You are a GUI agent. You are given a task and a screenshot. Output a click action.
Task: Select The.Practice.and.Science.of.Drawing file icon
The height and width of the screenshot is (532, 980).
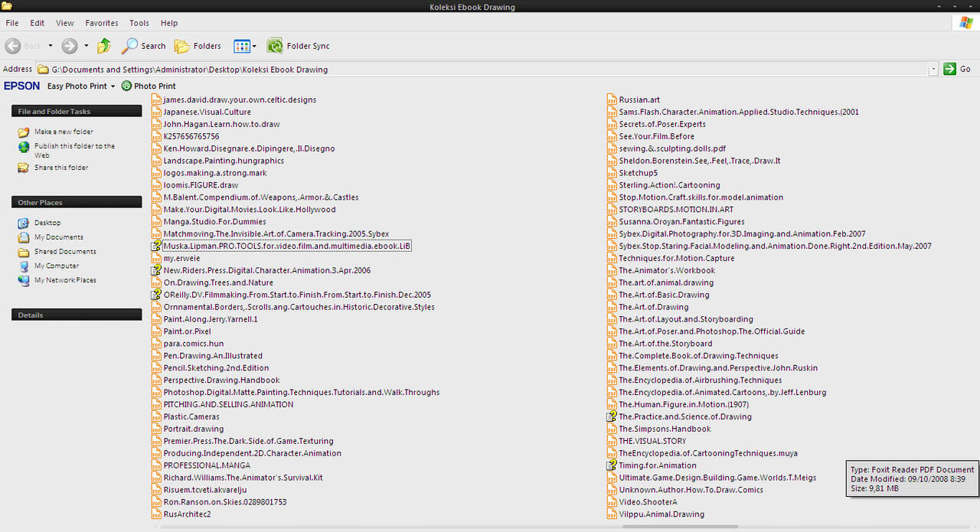coord(612,416)
